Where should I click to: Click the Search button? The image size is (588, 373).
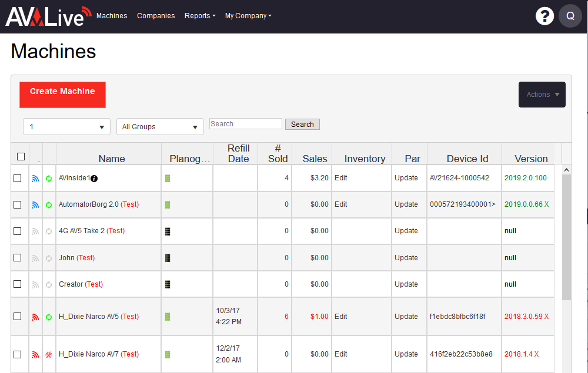[302, 125]
